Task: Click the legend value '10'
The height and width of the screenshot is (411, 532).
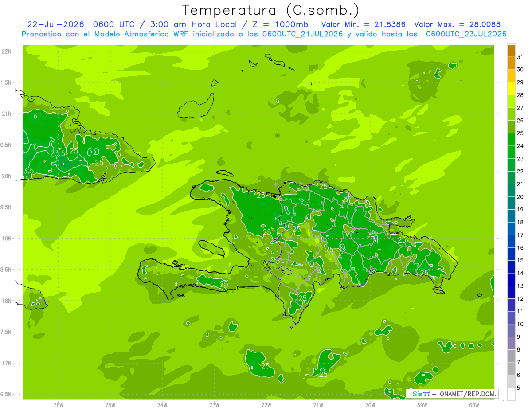Action: [x=520, y=324]
